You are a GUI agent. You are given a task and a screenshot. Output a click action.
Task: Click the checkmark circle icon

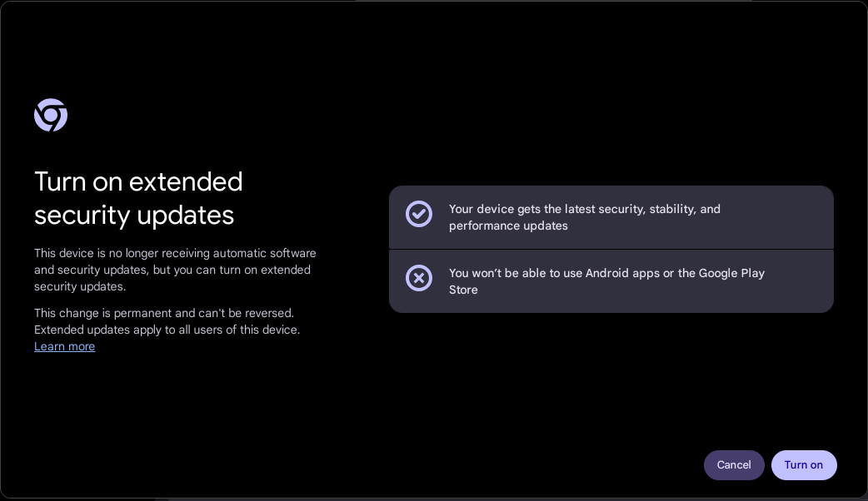pos(418,214)
